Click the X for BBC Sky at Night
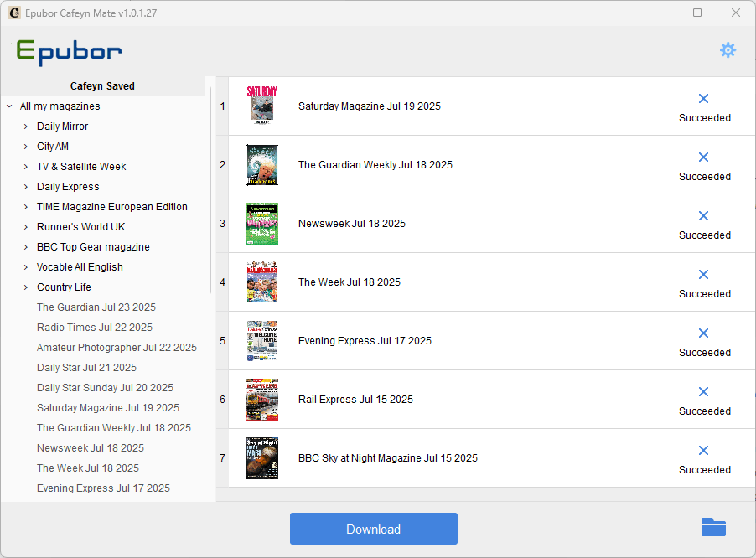 (702, 451)
